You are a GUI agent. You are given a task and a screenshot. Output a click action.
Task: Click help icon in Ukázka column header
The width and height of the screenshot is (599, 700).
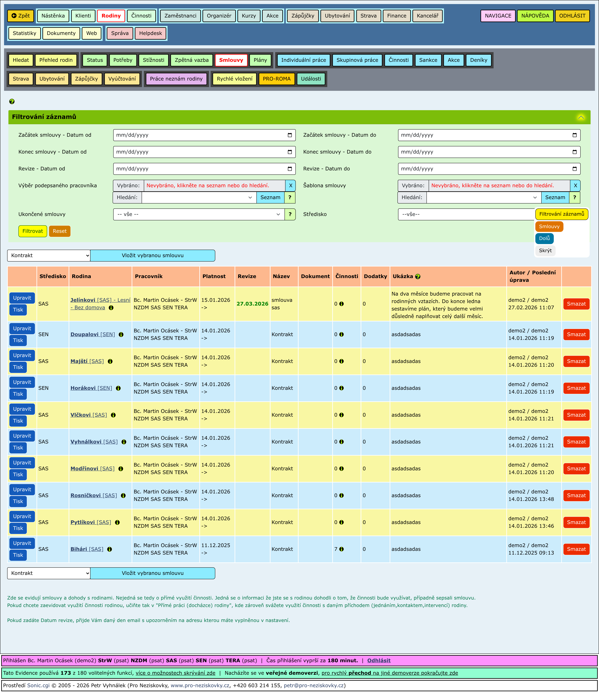[418, 276]
